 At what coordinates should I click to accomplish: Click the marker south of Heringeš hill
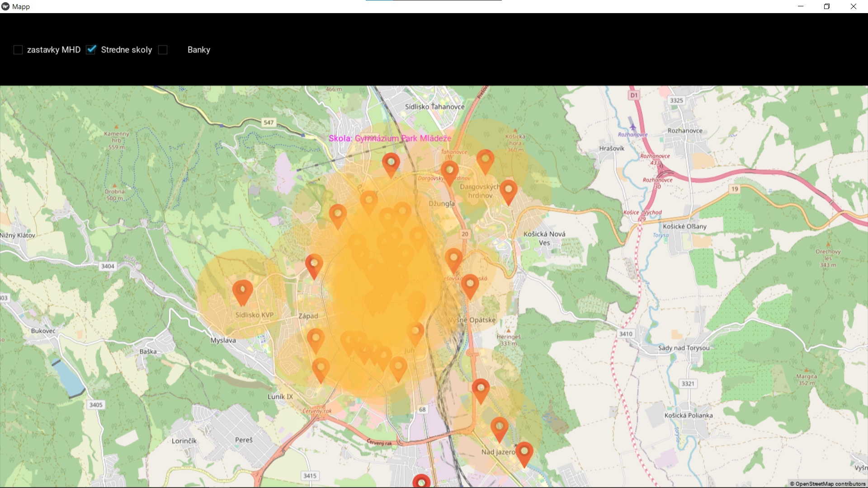pos(481,389)
